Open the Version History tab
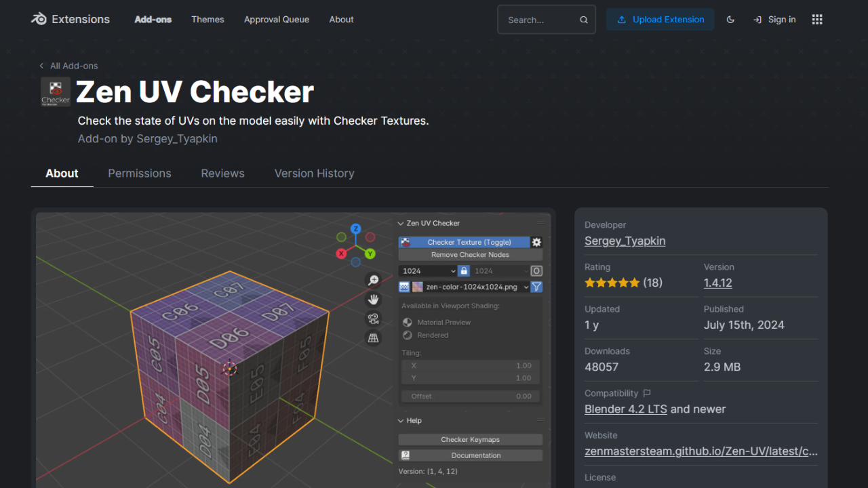 (x=314, y=174)
